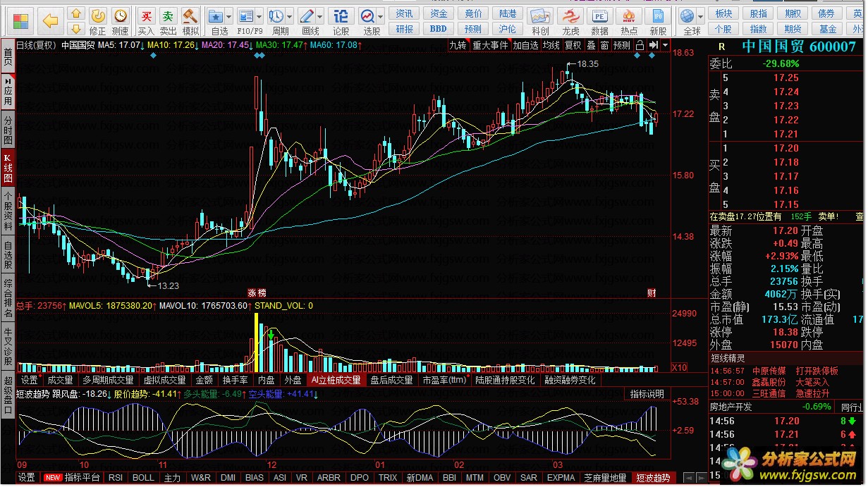This screenshot has height=487, width=868.
Task: Click the red 财 marker on the chart
Action: [652, 292]
